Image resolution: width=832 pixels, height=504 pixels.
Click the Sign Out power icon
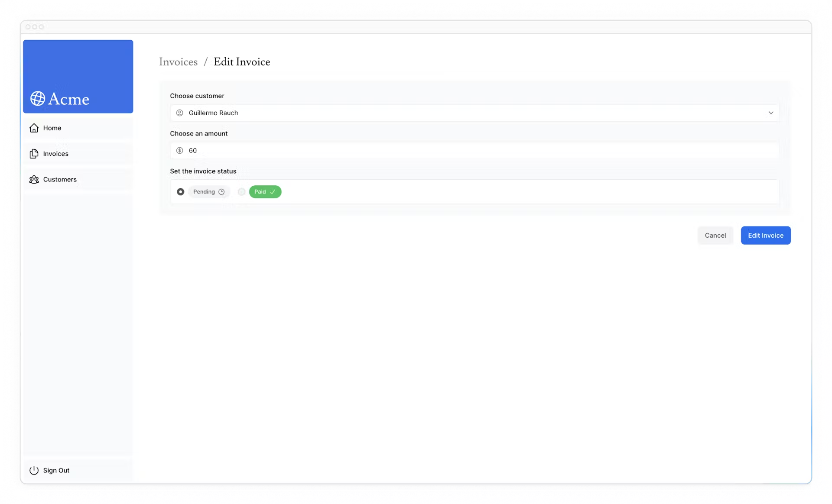point(34,469)
